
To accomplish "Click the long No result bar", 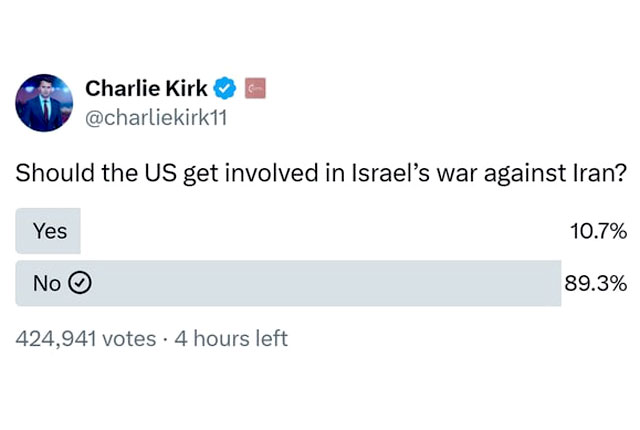I will pyautogui.click(x=288, y=283).
